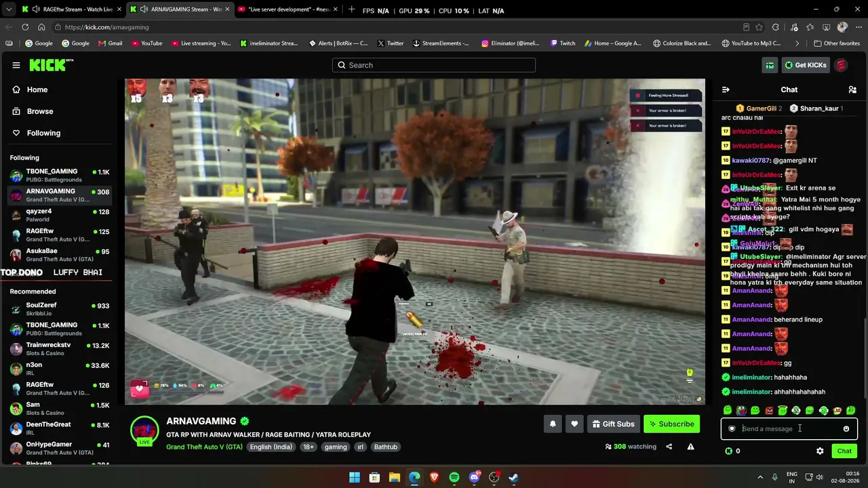
Task: Expand the hidden bookmarks chevron
Action: click(797, 43)
